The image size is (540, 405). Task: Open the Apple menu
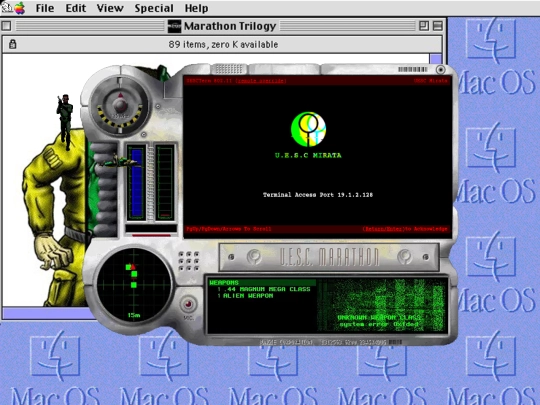(19, 8)
